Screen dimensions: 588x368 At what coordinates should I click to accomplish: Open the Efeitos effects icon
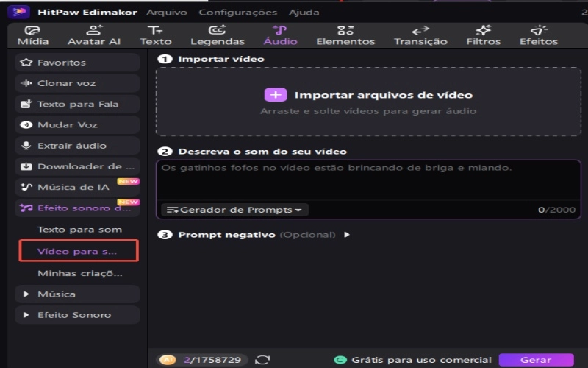click(x=539, y=30)
